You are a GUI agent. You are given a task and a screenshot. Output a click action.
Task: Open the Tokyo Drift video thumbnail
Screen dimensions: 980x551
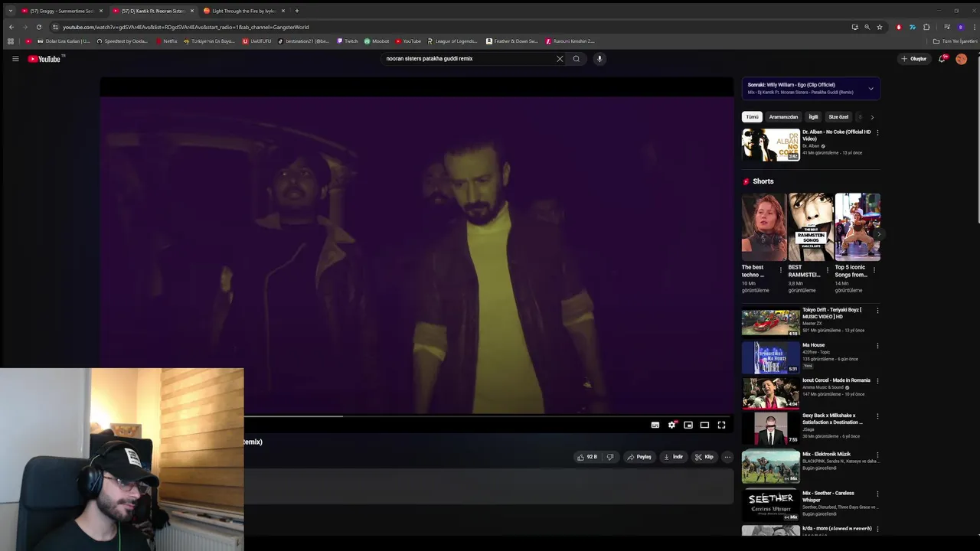[x=770, y=323]
